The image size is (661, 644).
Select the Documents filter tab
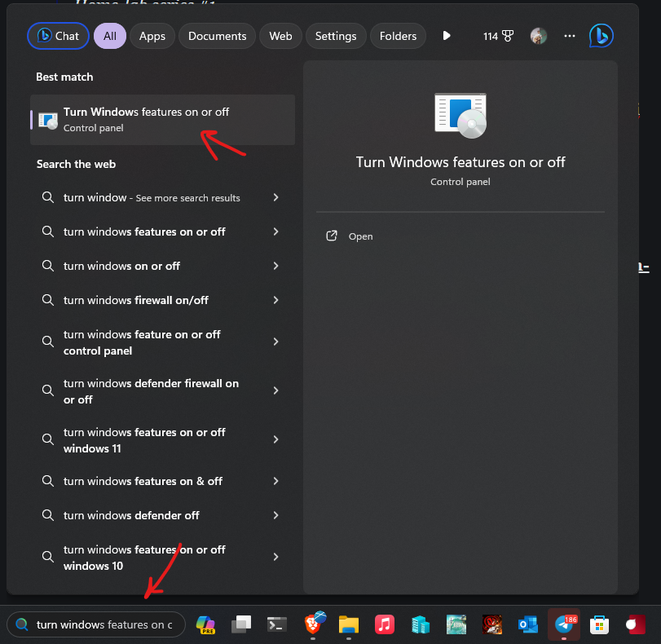coord(217,36)
